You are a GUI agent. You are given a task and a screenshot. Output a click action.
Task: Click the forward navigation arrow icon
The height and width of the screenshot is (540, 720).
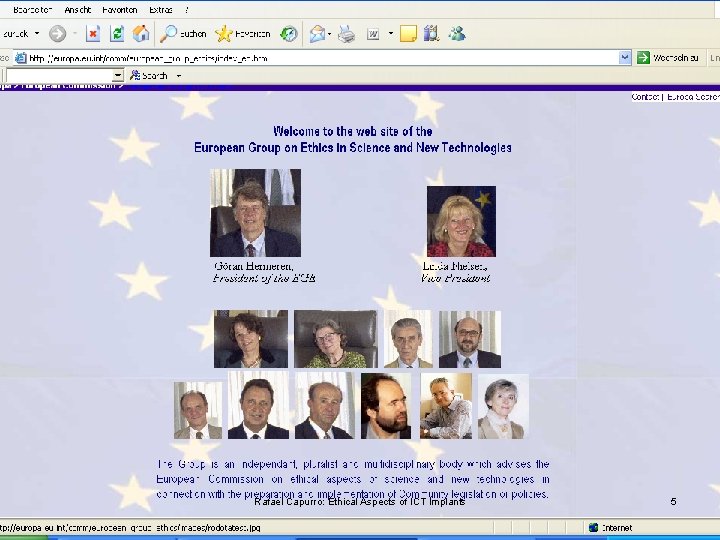click(x=57, y=34)
